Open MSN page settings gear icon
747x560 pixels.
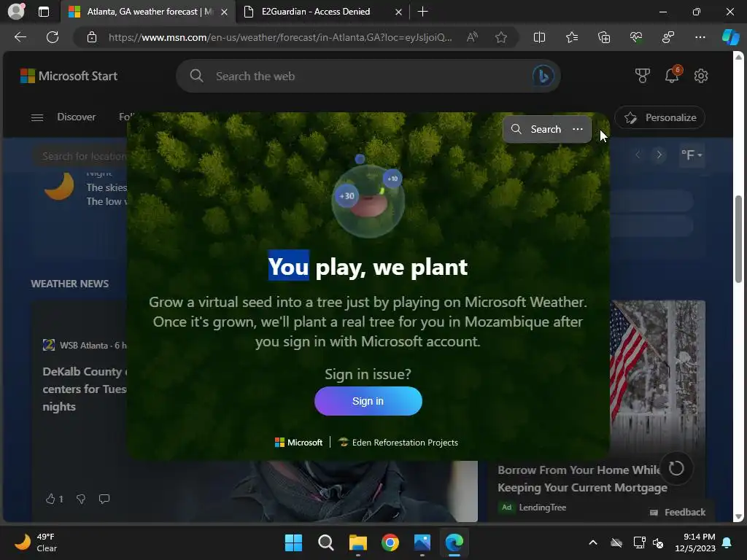click(701, 76)
